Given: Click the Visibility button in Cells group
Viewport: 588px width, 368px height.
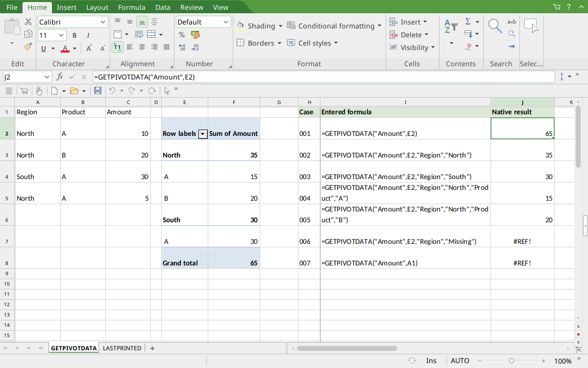Looking at the screenshot, I should pos(412,48).
